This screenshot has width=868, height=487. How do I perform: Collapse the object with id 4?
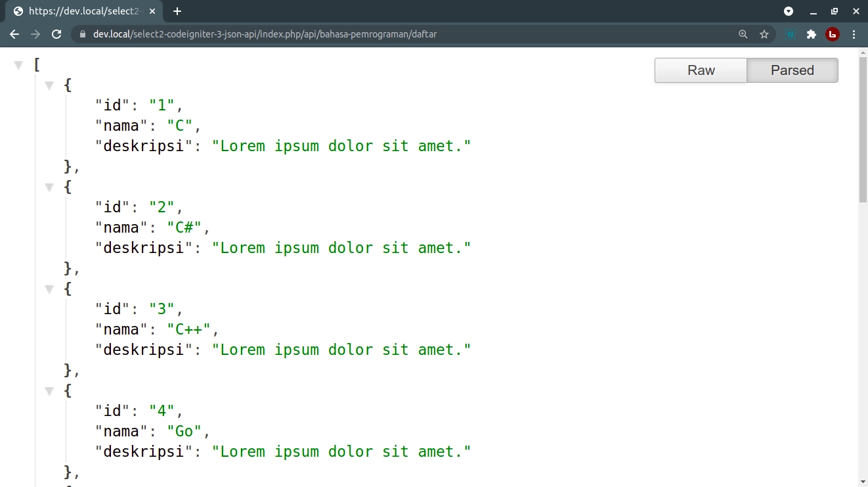click(49, 391)
